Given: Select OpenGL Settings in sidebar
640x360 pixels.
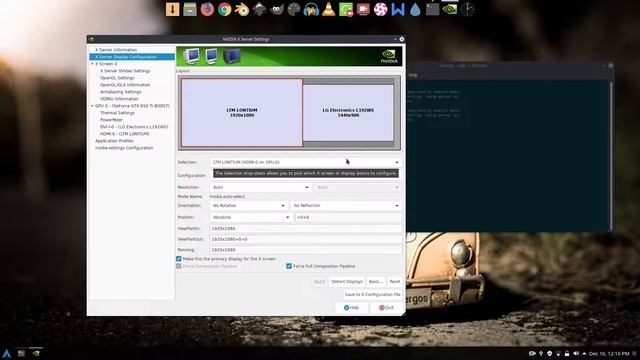Looking at the screenshot, I should point(117,78).
